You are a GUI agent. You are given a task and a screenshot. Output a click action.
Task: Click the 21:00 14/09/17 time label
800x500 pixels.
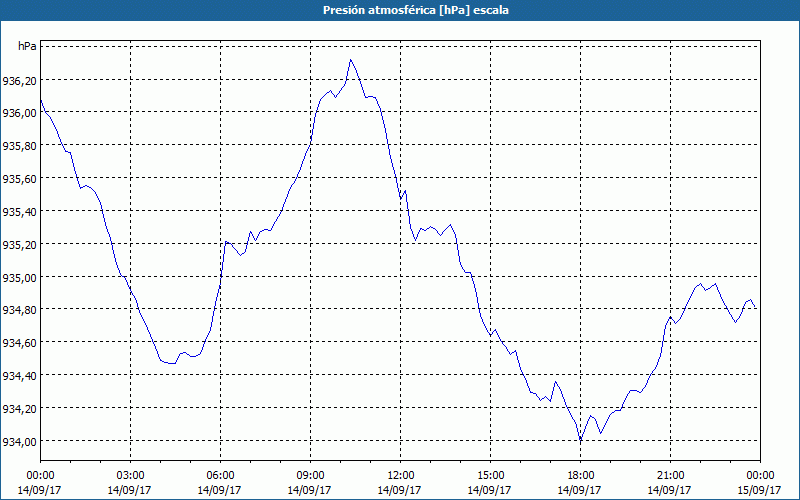click(x=670, y=483)
